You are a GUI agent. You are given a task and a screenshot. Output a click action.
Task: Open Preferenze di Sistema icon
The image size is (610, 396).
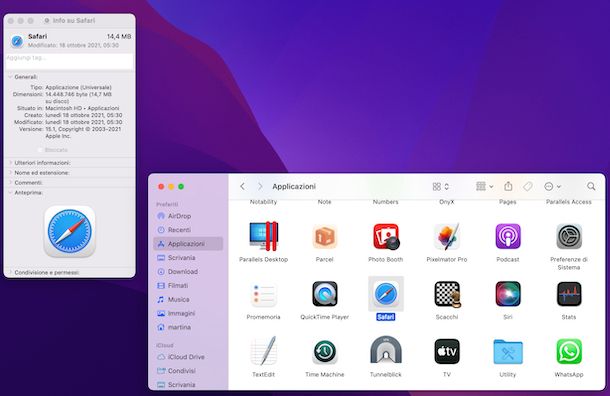569,236
